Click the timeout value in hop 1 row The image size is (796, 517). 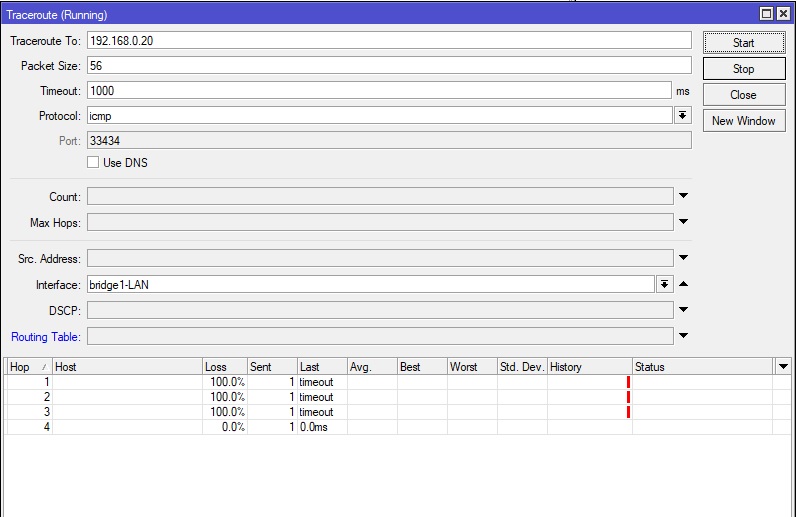(x=316, y=382)
